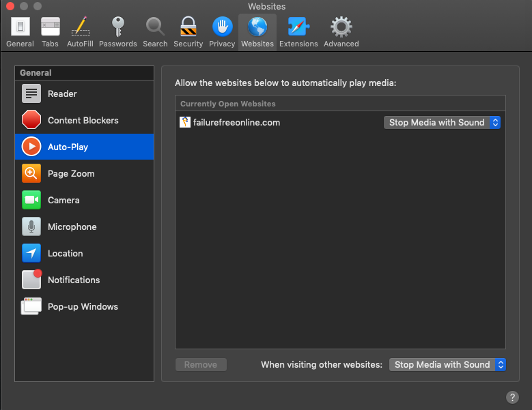
Task: Open the General preferences pane icon
Action: pyautogui.click(x=20, y=27)
